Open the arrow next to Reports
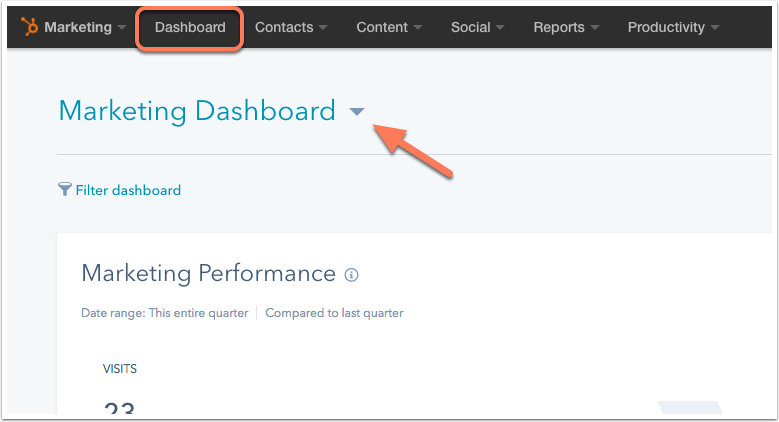779x422 pixels. tap(594, 28)
